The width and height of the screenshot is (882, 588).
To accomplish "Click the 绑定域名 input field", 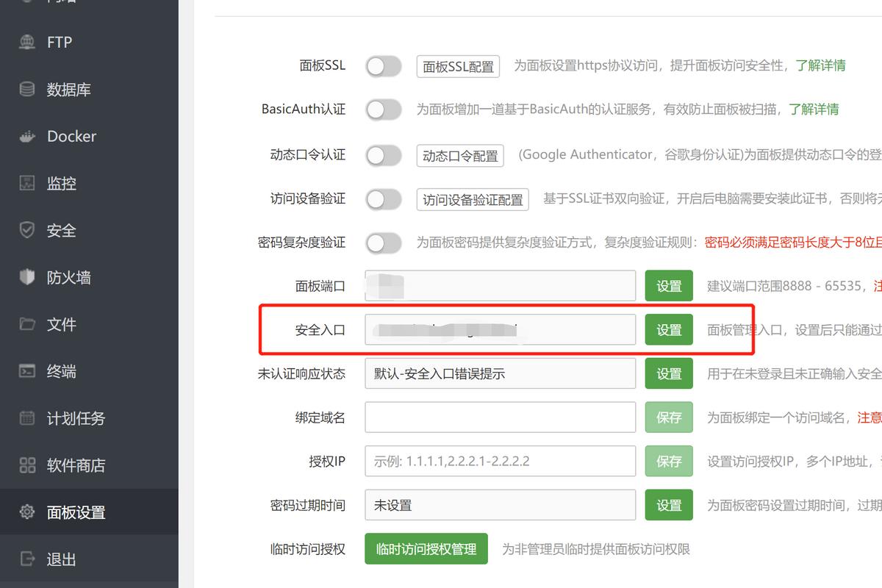I will click(x=500, y=417).
